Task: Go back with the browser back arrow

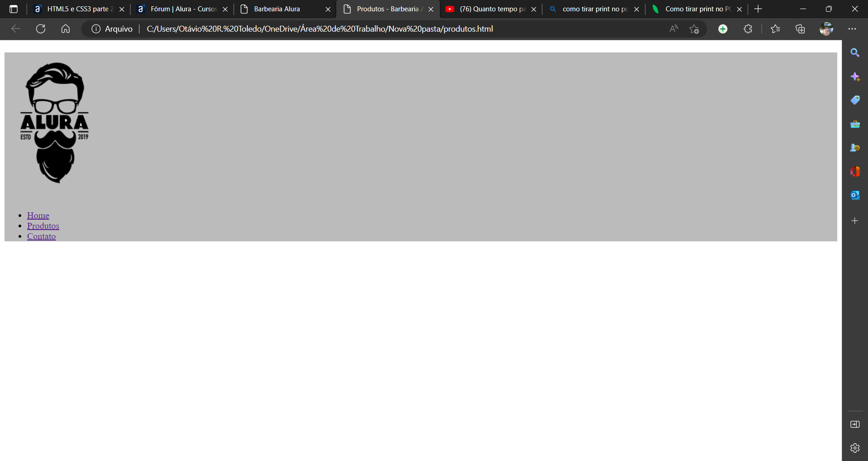Action: [x=16, y=29]
